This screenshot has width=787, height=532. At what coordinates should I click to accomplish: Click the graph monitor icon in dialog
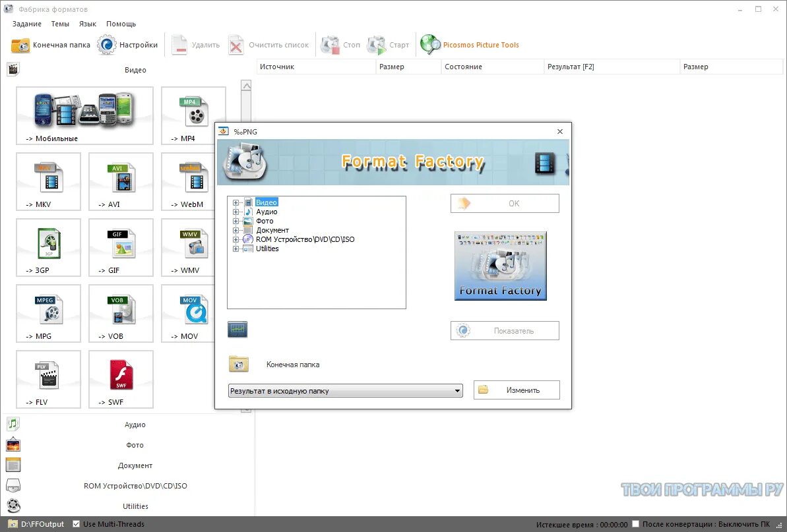237,330
